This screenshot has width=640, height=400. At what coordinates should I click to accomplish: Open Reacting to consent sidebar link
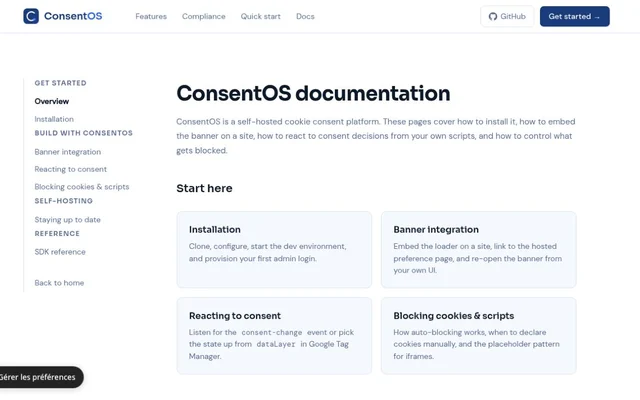(71, 169)
